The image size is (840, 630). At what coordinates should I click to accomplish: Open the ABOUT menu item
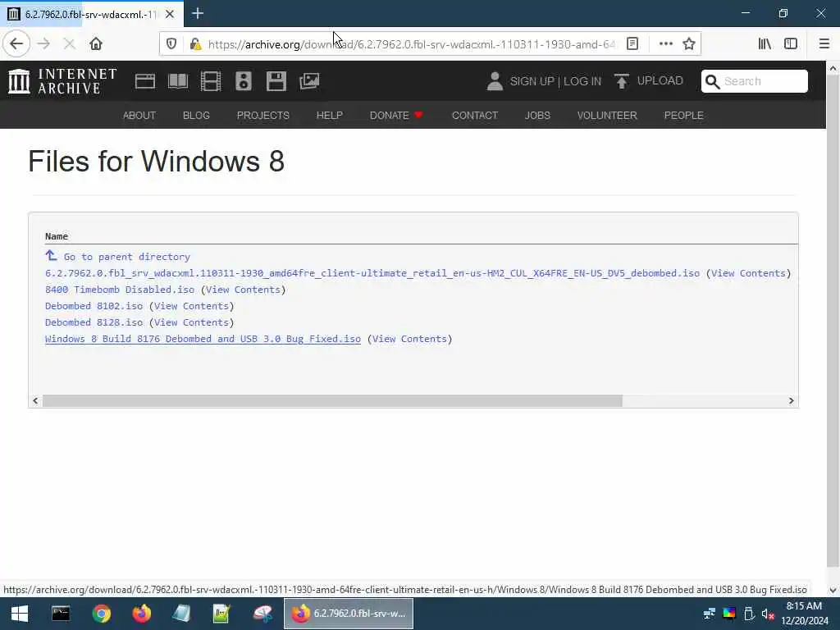pyautogui.click(x=139, y=115)
